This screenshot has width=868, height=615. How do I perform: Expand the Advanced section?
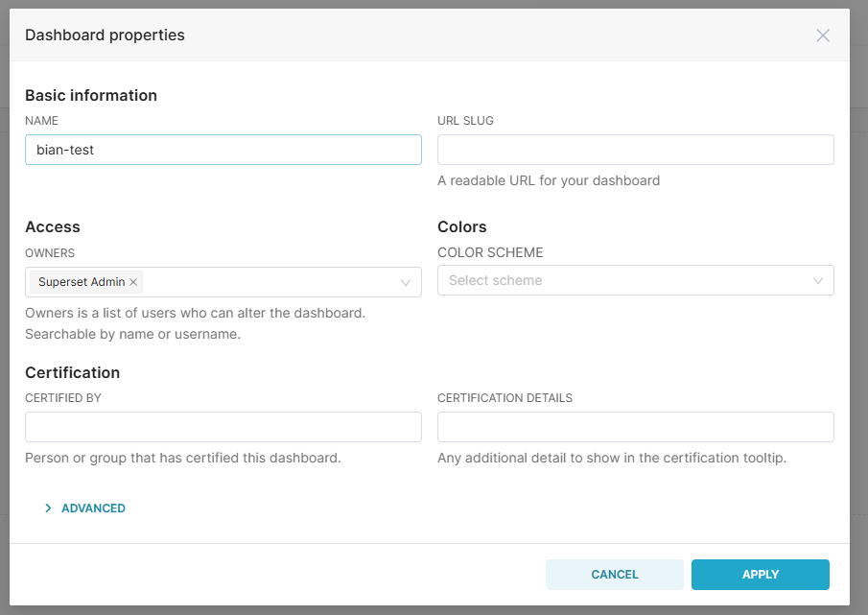[x=85, y=509]
